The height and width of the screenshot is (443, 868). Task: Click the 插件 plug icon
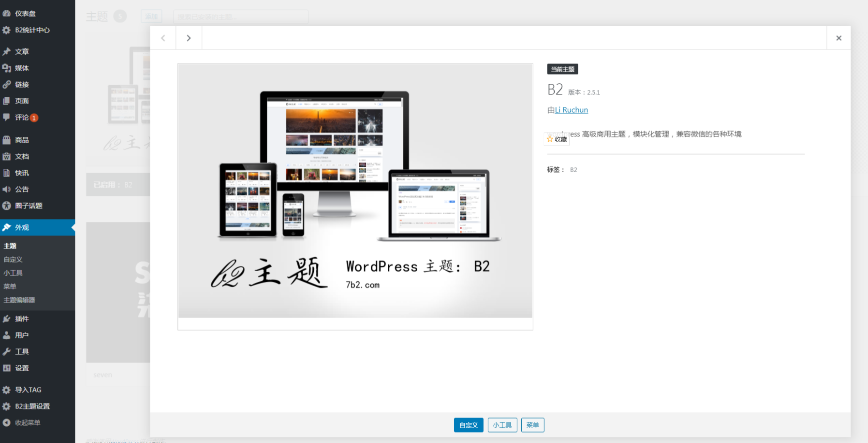point(6,318)
